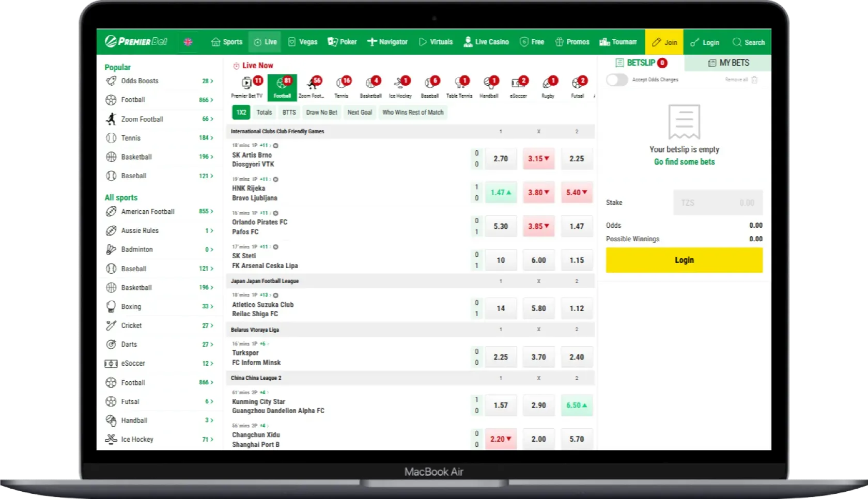Open the language flag selector
The image size is (868, 499).
click(188, 42)
